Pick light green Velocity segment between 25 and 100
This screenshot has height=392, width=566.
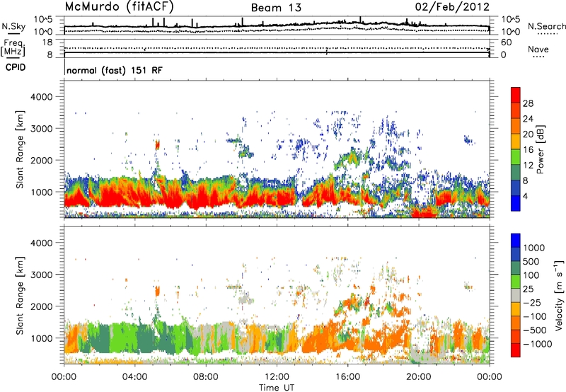point(516,282)
